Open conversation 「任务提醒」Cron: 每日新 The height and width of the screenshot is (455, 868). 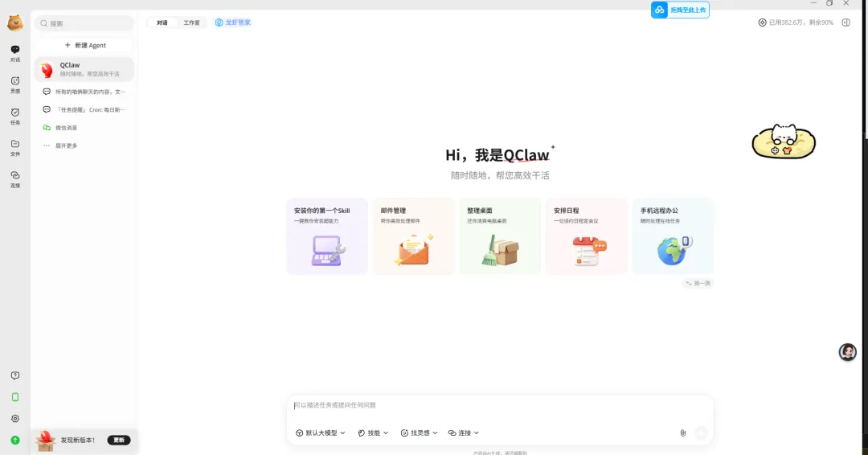[x=84, y=109]
